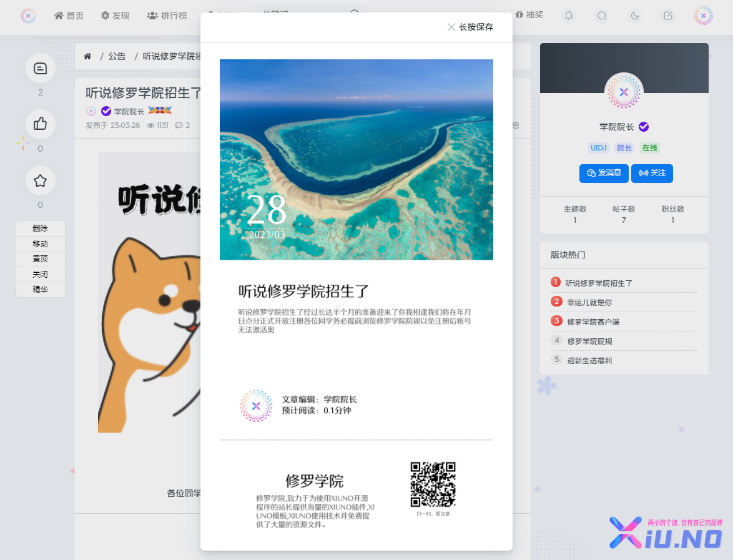Open hot topic 迎新生送福利
Screen dimensions: 733x560
(589, 360)
